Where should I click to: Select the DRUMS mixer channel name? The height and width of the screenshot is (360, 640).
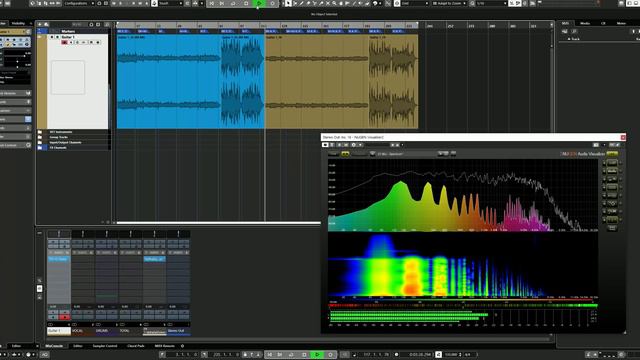107,331
